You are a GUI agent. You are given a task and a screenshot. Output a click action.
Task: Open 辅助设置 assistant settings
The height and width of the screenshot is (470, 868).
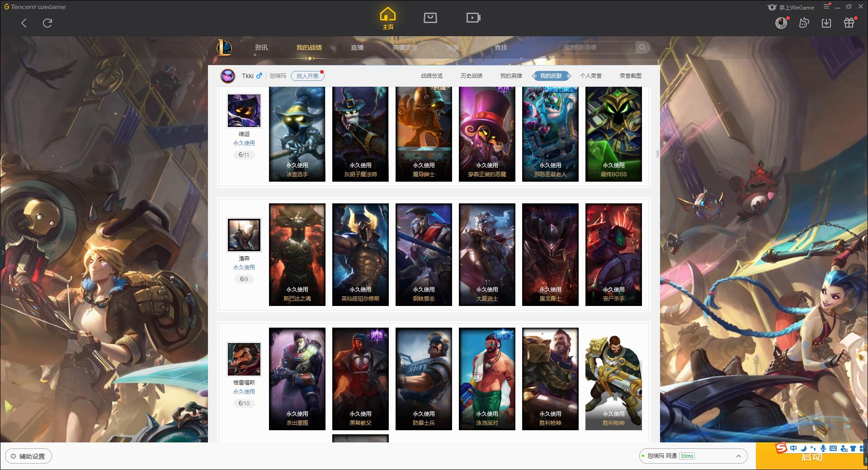tap(28, 456)
